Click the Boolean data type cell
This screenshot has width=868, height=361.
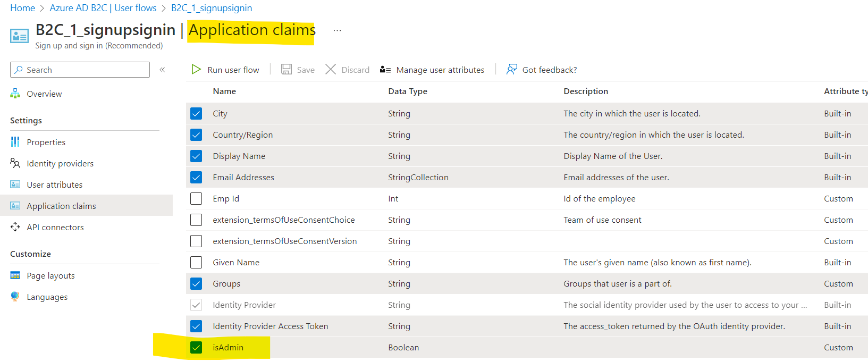(403, 347)
